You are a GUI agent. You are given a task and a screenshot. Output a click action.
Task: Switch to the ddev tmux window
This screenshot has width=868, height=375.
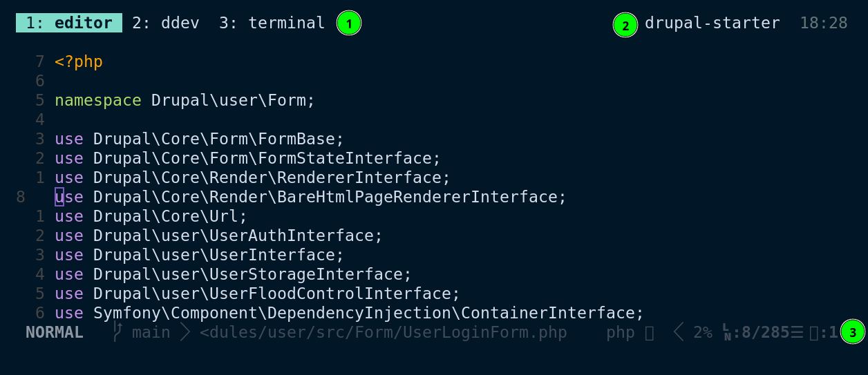pyautogui.click(x=166, y=23)
